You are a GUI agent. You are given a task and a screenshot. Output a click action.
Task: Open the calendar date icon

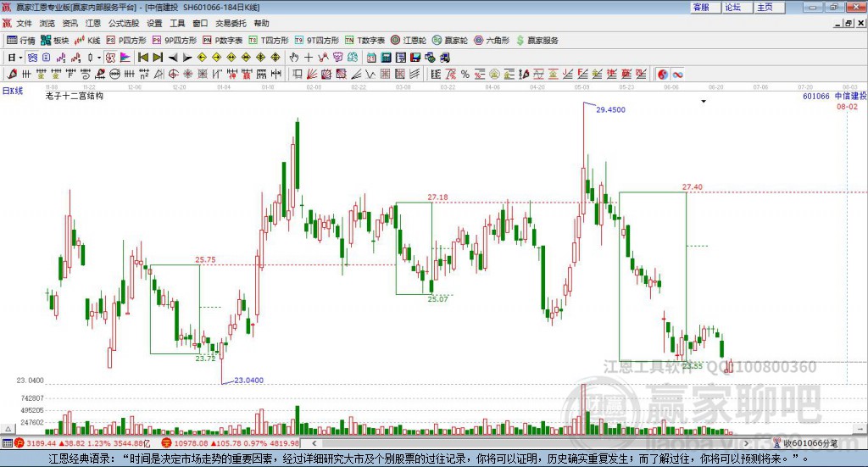[x=371, y=58]
